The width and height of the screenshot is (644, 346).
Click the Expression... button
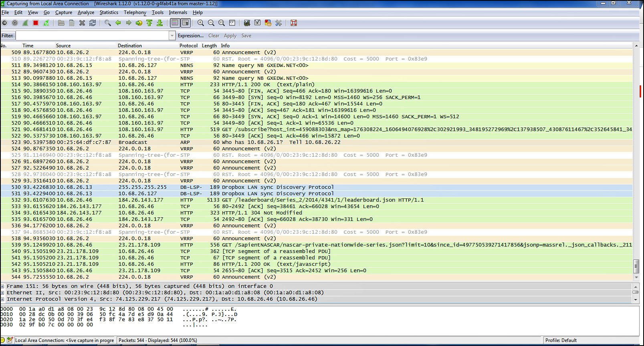pos(191,36)
